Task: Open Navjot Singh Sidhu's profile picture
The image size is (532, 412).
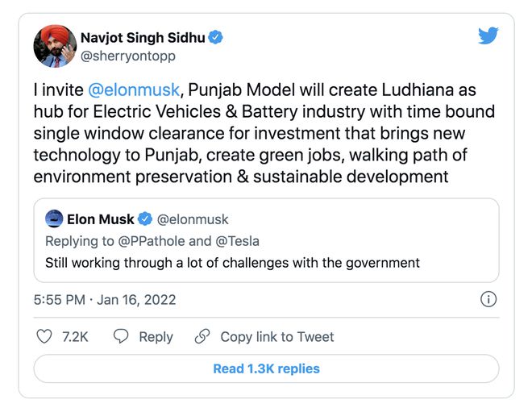Action: point(55,46)
